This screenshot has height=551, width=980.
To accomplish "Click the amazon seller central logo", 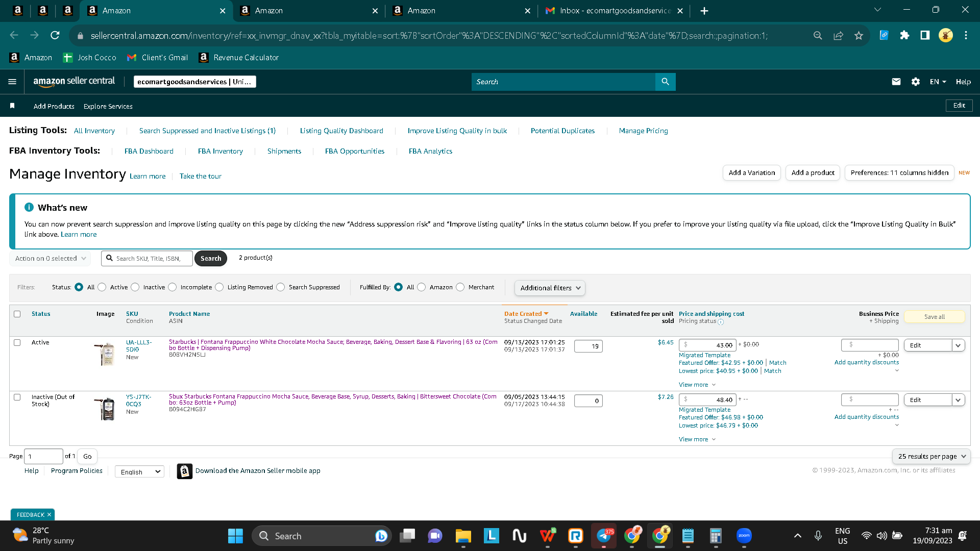I will [x=74, y=82].
